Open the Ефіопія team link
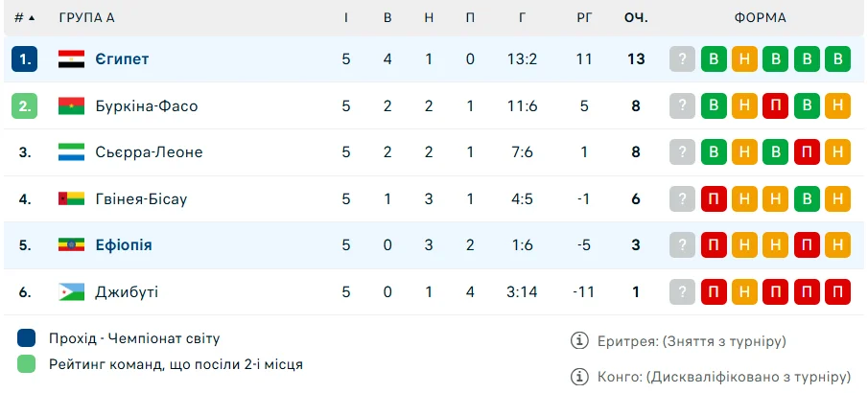Image resolution: width=868 pixels, height=393 pixels. (124, 244)
